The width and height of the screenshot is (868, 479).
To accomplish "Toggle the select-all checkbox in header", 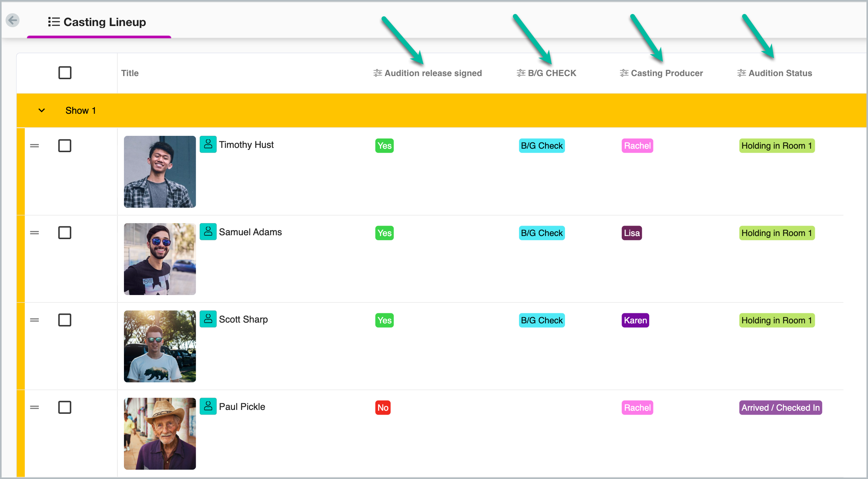I will (x=65, y=73).
